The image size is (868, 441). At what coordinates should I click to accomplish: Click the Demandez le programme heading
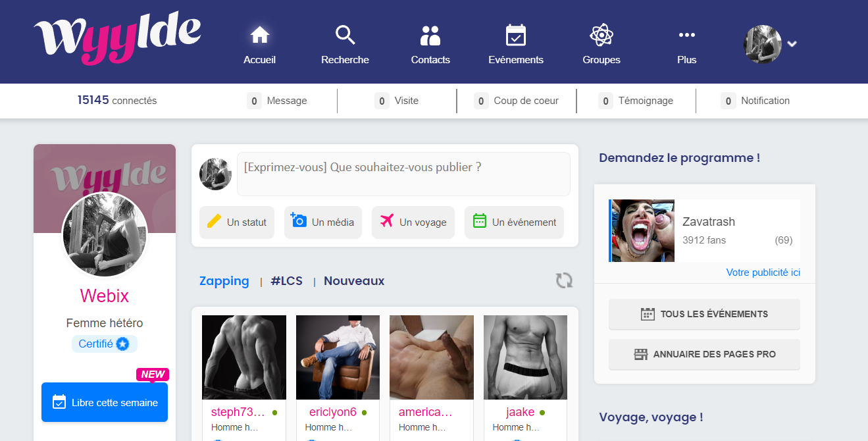(680, 158)
